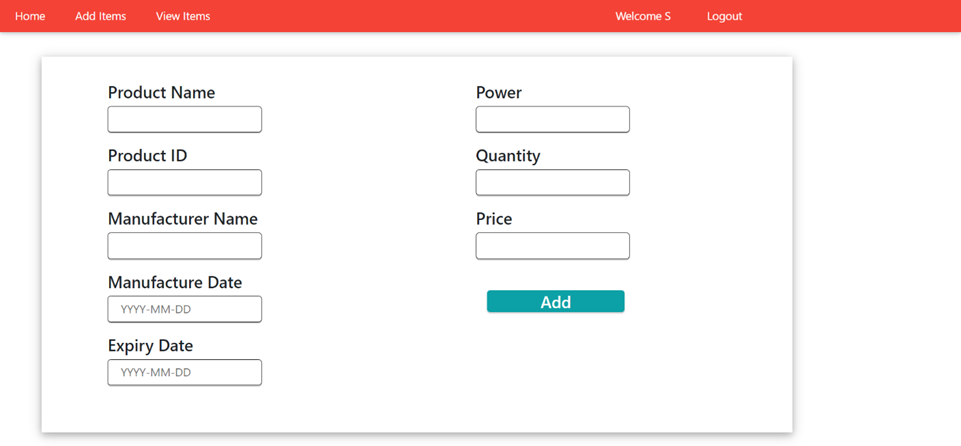The width and height of the screenshot is (961, 446).
Task: Click the Welcome S user label
Action: pos(642,16)
